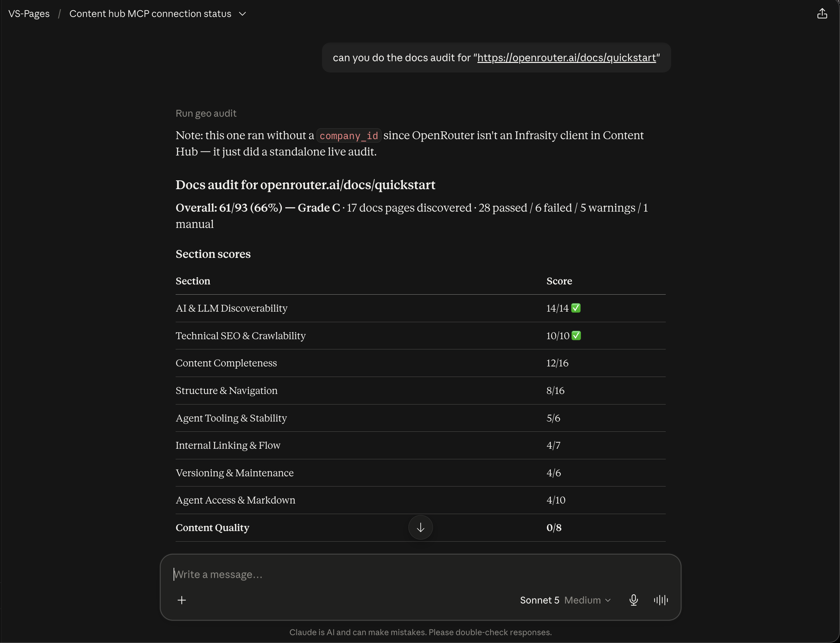
Task: Click the 10/10 score cell
Action: point(564,336)
